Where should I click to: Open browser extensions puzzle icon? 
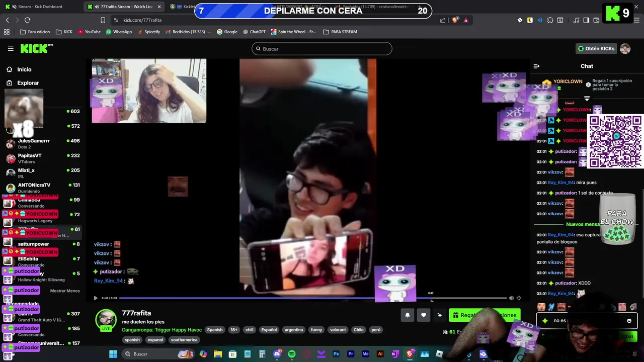pyautogui.click(x=550, y=20)
